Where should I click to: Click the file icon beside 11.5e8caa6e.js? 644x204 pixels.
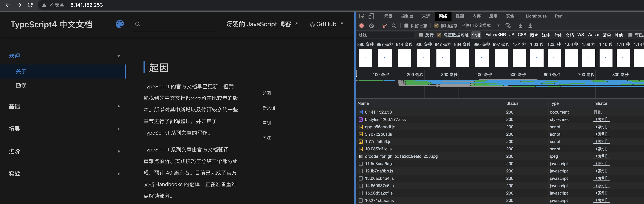coord(361,164)
